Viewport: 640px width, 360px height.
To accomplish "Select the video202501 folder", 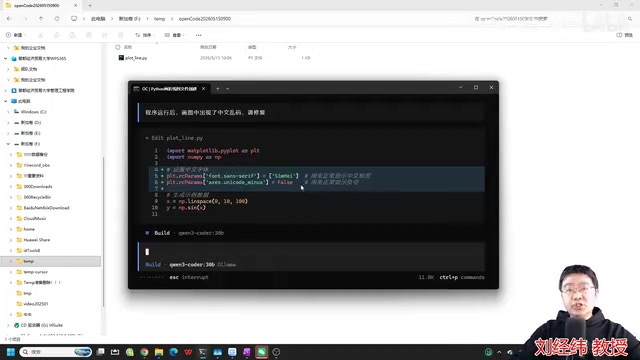I will pos(36,304).
